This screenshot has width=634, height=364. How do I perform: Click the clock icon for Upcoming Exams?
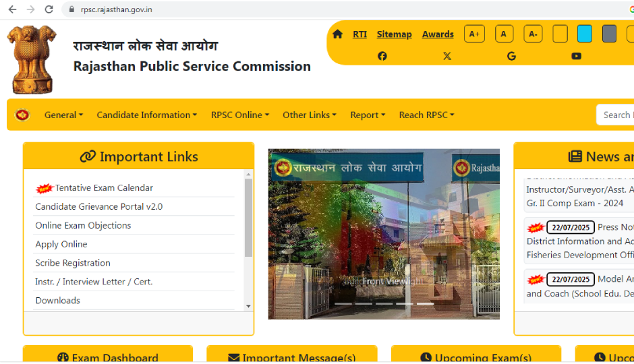pyautogui.click(x=426, y=357)
